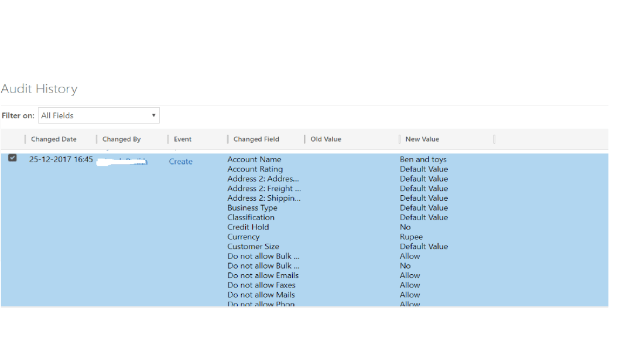Viewport: 644px width, 362px height.
Task: Uncheck the audit row checkbox
Action: coord(12,158)
